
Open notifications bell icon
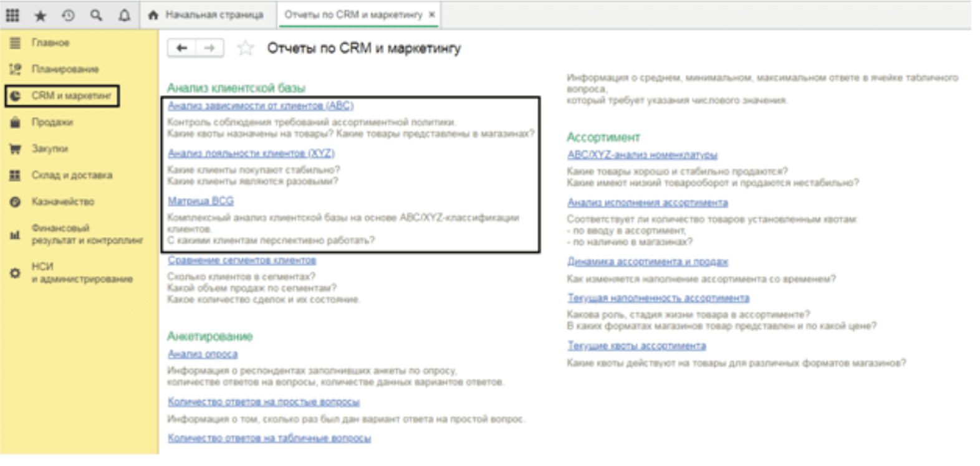pyautogui.click(x=124, y=15)
